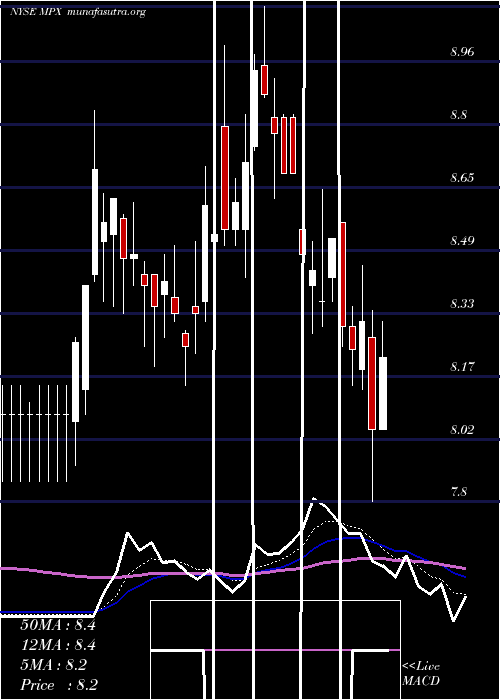Click the <<Live MACD label
This screenshot has width=500, height=700.
point(421,674)
